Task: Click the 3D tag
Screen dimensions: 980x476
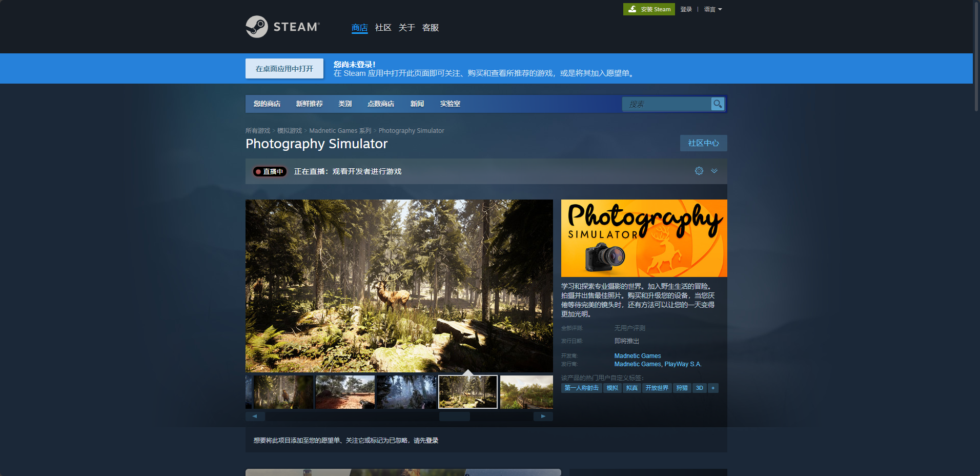Action: pos(700,388)
